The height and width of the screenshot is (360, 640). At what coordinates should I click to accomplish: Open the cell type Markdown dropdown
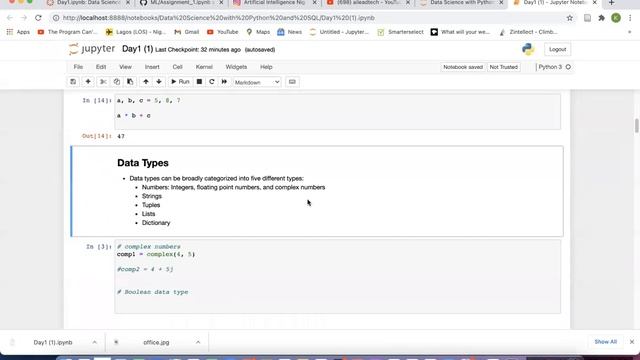pos(257,82)
